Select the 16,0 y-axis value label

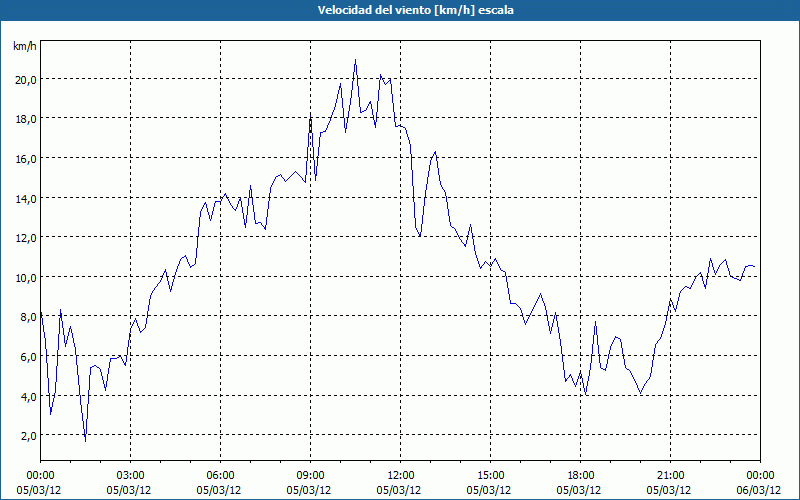click(x=26, y=159)
